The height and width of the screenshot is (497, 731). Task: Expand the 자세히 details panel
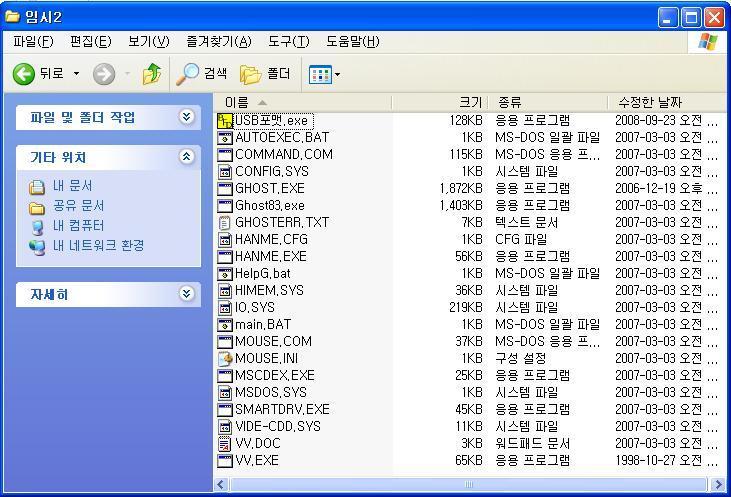[x=186, y=293]
